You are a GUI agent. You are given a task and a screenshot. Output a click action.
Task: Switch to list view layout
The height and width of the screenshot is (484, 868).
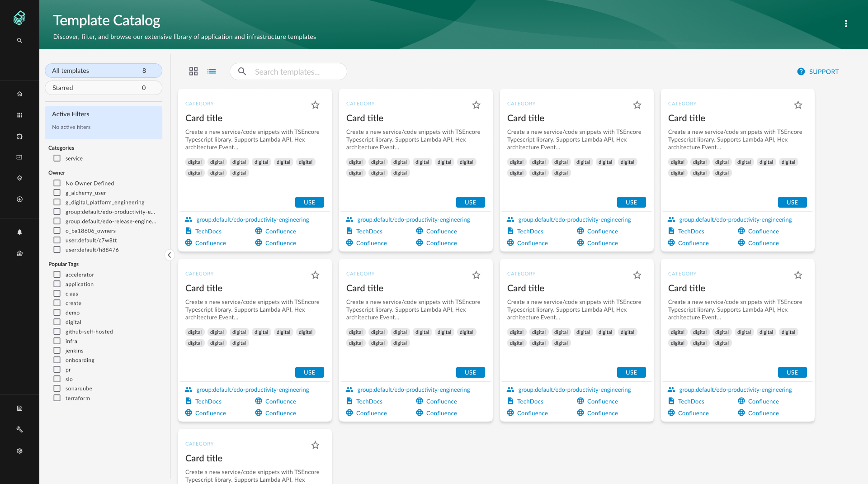(x=212, y=71)
